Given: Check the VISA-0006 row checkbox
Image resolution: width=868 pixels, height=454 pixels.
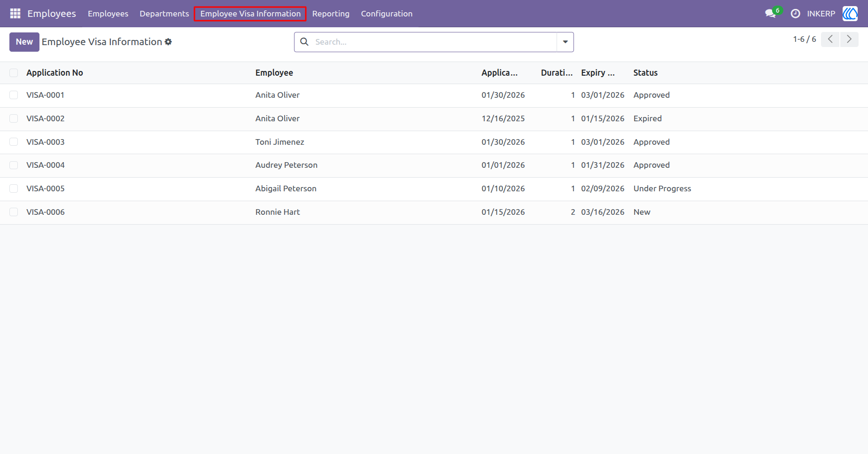Looking at the screenshot, I should point(14,212).
